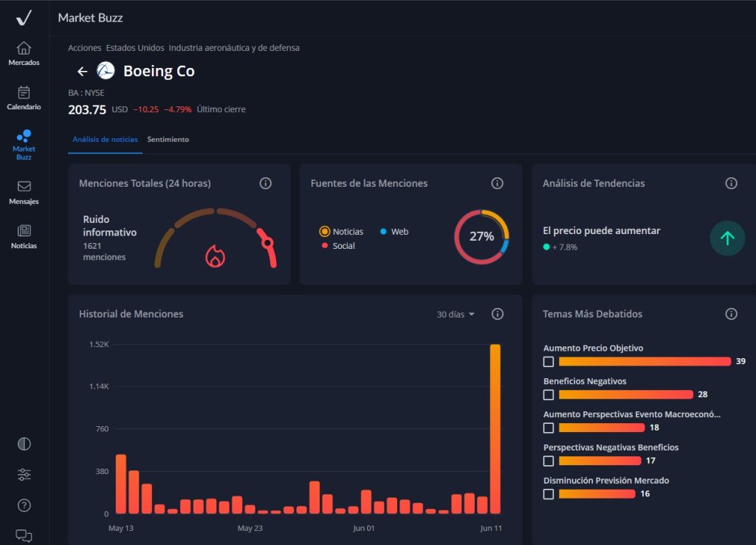
Task: Select the Social source legend option
Action: (338, 246)
